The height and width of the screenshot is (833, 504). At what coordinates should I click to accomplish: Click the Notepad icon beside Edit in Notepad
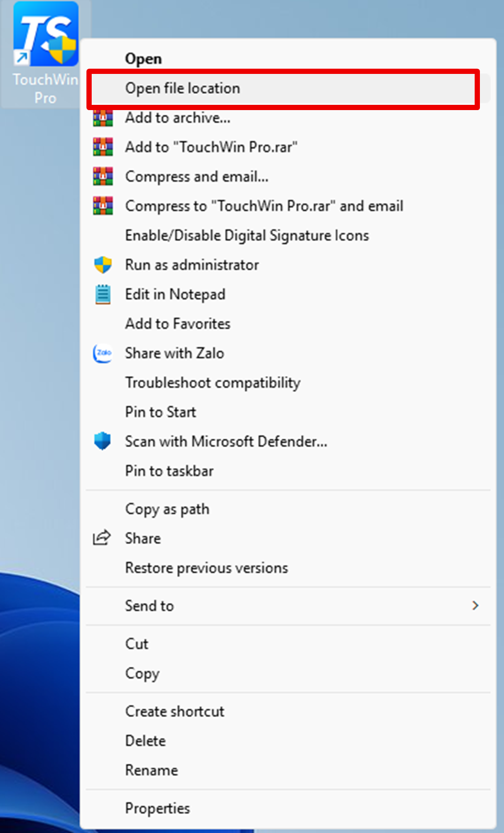tap(103, 294)
